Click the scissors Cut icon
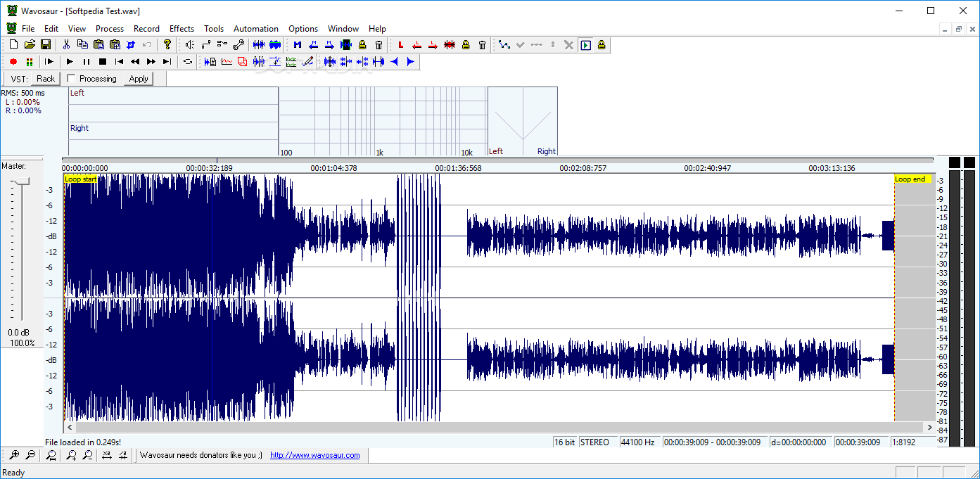 point(66,44)
